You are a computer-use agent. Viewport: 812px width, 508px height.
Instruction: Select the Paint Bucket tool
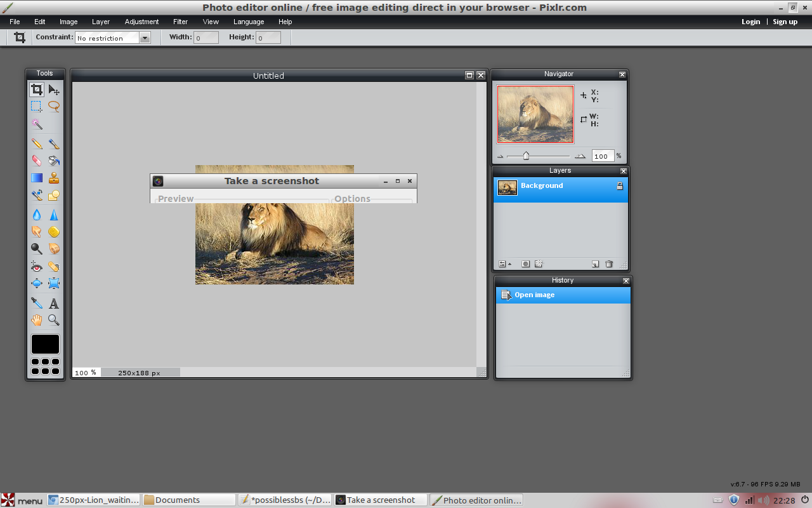tap(54, 161)
